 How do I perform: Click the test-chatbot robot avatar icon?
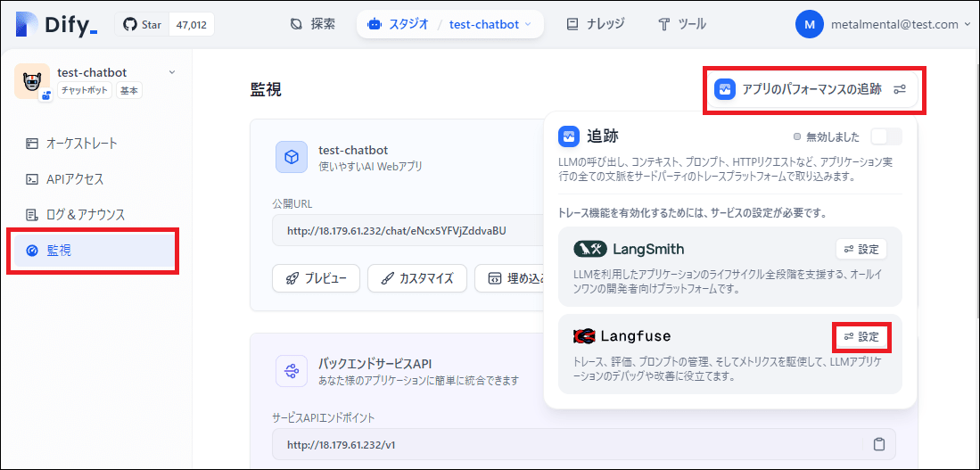(x=31, y=81)
